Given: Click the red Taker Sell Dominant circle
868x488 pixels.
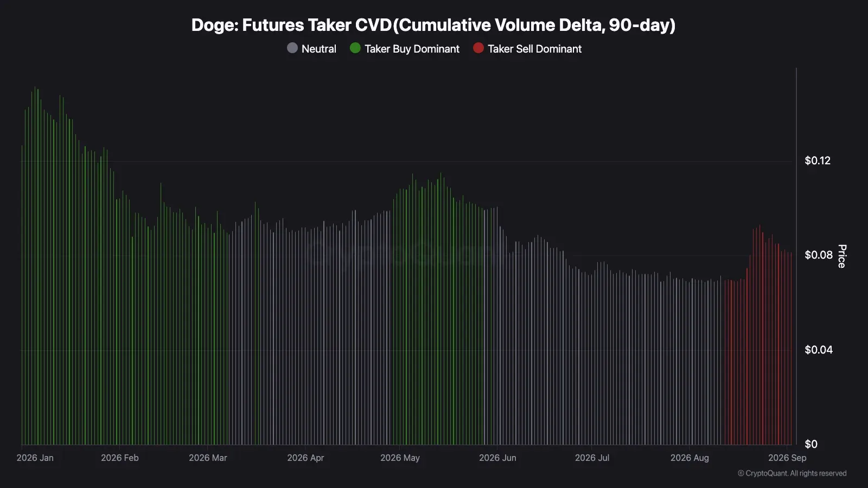Looking at the screenshot, I should point(478,48).
